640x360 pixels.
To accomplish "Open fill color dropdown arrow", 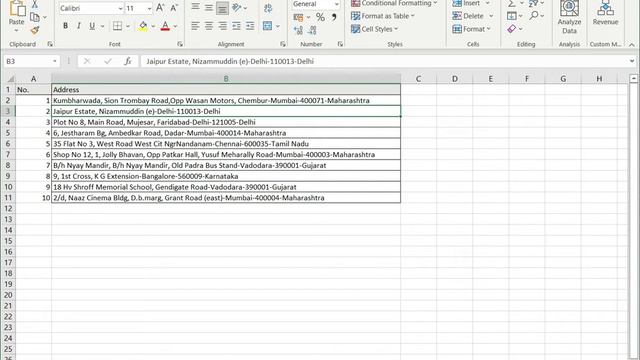I will tap(153, 26).
